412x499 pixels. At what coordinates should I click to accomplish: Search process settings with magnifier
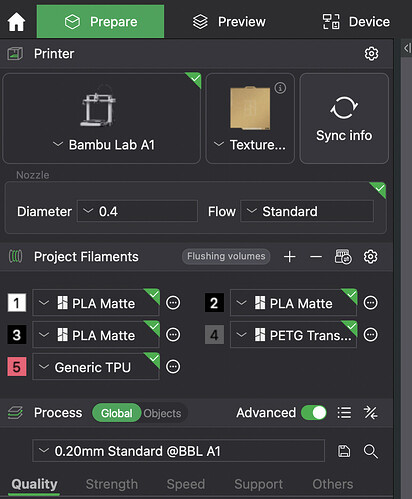point(371,451)
